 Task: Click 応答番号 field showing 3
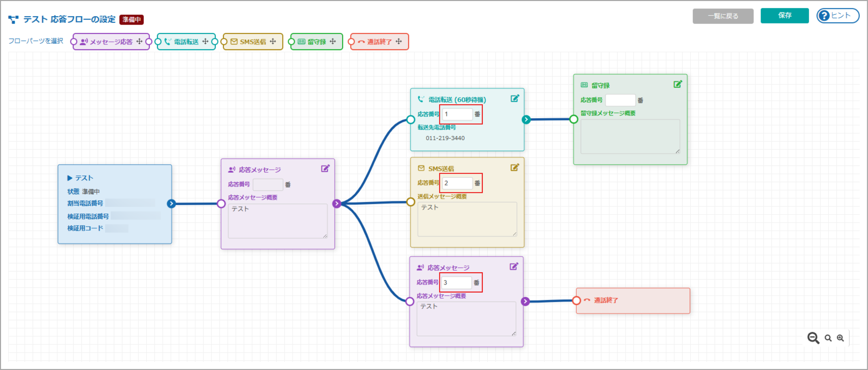[456, 282]
